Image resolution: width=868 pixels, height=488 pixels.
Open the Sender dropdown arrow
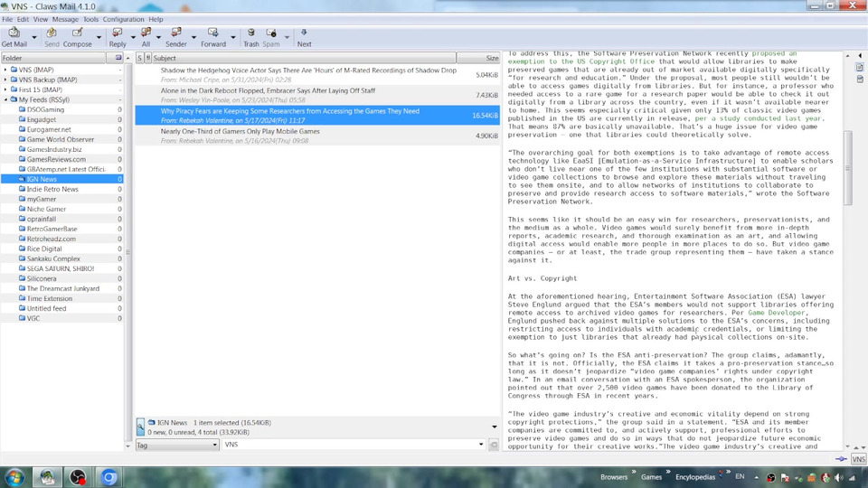tap(193, 38)
